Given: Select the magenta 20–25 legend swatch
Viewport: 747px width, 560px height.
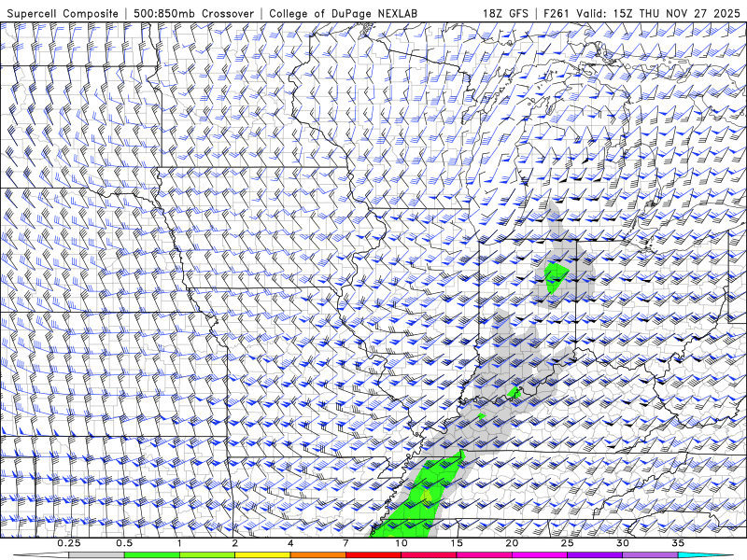Looking at the screenshot, I should pyautogui.click(x=540, y=555).
